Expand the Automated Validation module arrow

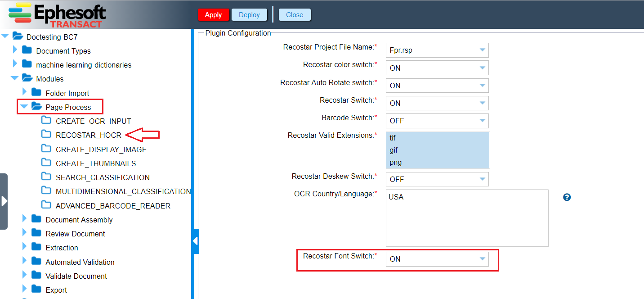coord(24,261)
